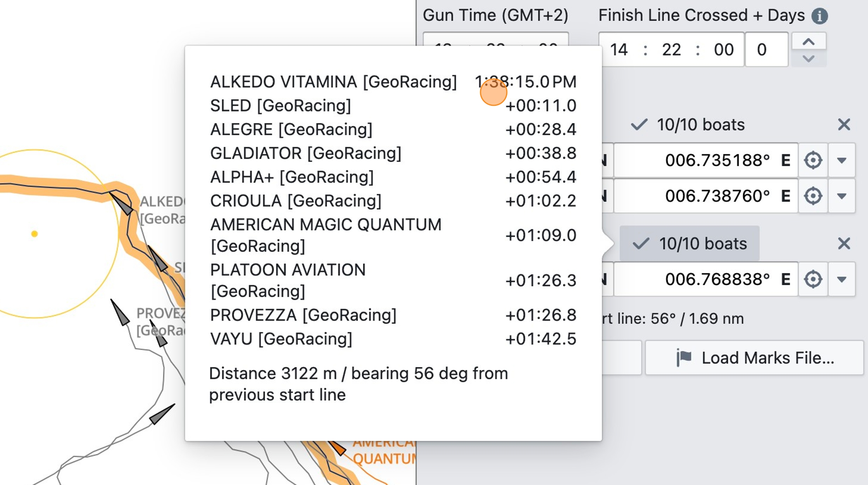Select CRIOULA [GeoRacing] row in popup

tap(393, 201)
